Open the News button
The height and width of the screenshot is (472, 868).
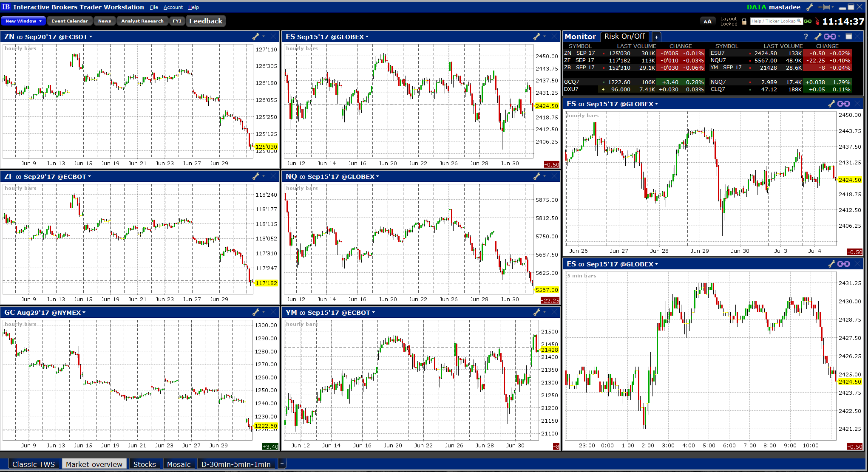pos(105,21)
